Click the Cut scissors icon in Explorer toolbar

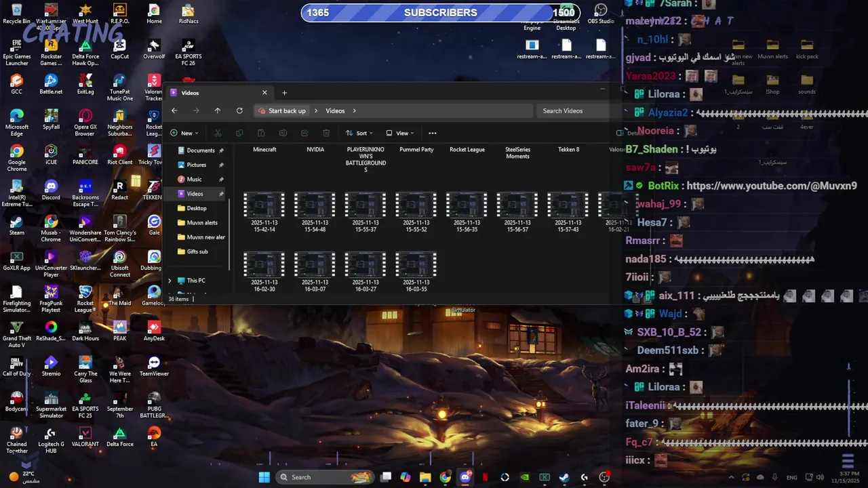click(x=218, y=133)
